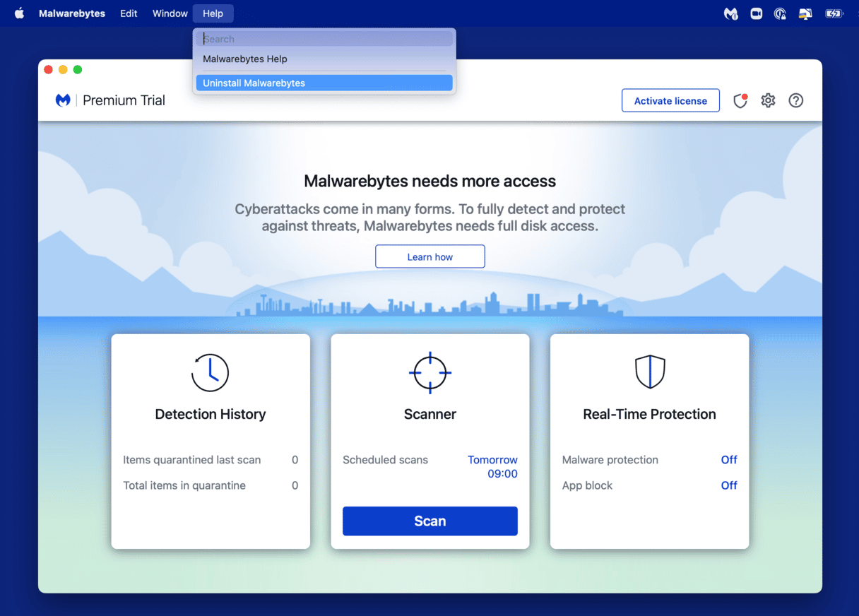Click the Malwarebytes logo next to Premium Trial
This screenshot has height=616, width=859.
click(x=63, y=100)
